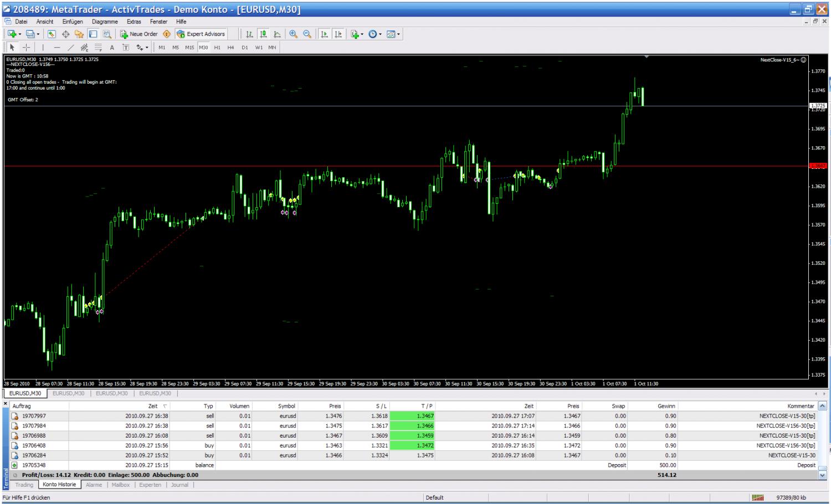Open the Einfügen menu

coord(73,22)
